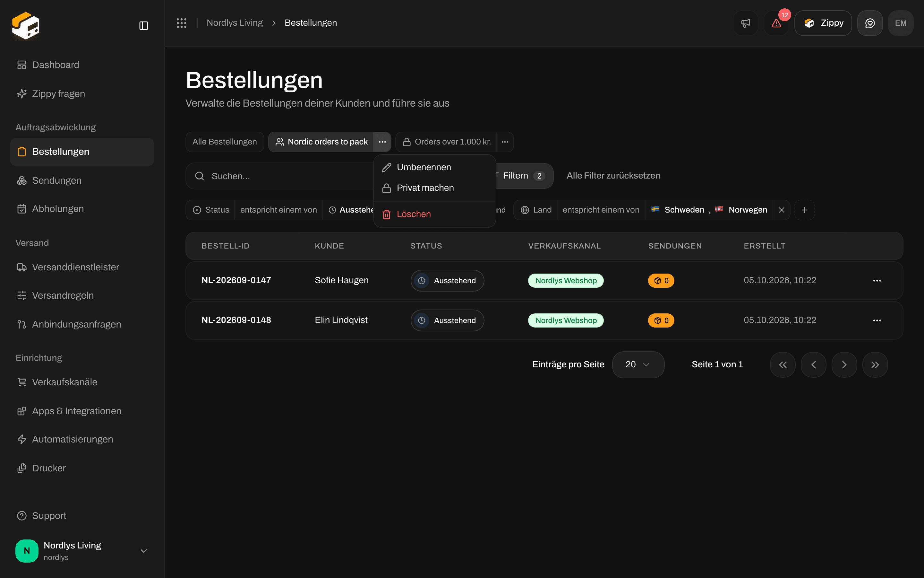Click the ERSTELLT column header
The image size is (924, 578).
[765, 246]
